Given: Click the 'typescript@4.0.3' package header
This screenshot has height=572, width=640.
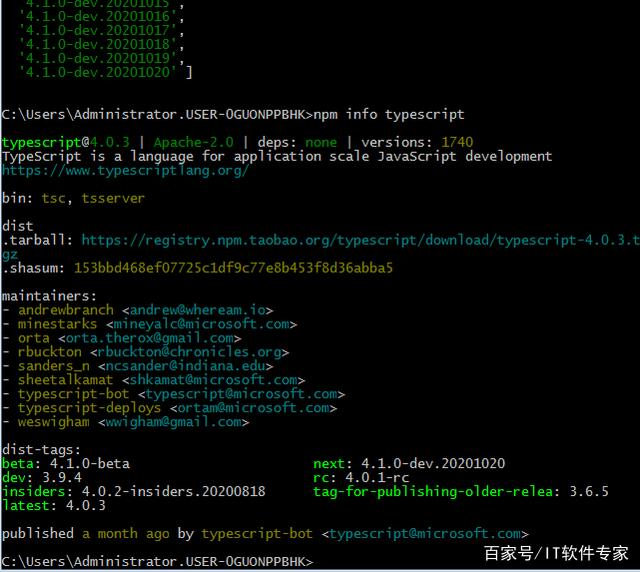Looking at the screenshot, I should pos(65,142).
